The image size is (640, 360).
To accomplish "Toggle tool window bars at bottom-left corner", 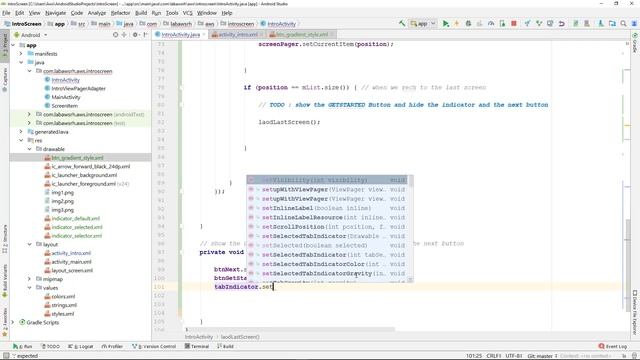I will pos(6,356).
